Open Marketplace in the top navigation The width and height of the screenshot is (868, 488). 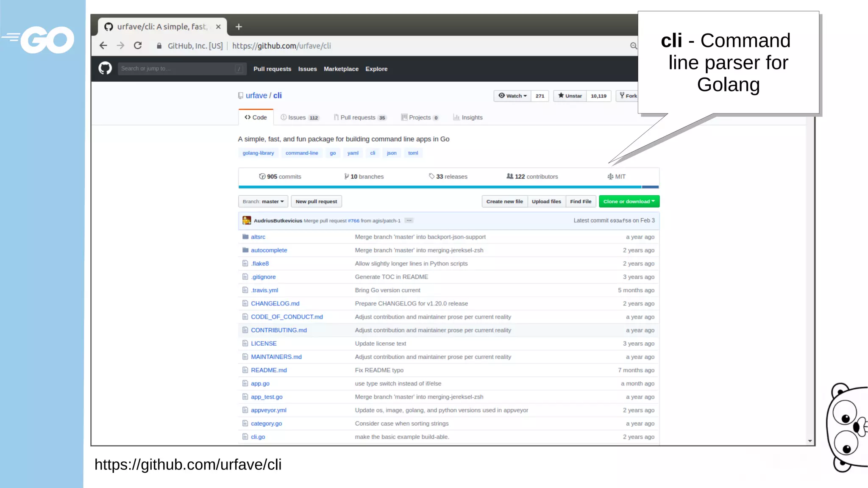341,69
